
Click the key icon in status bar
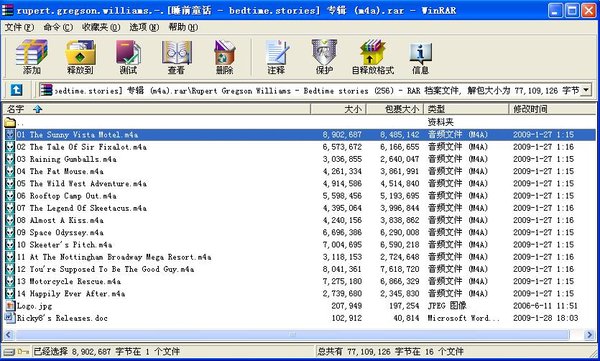pyautogui.click(x=23, y=351)
